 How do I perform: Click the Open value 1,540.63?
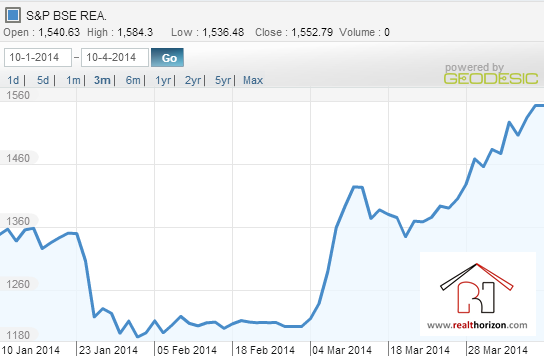[59, 32]
